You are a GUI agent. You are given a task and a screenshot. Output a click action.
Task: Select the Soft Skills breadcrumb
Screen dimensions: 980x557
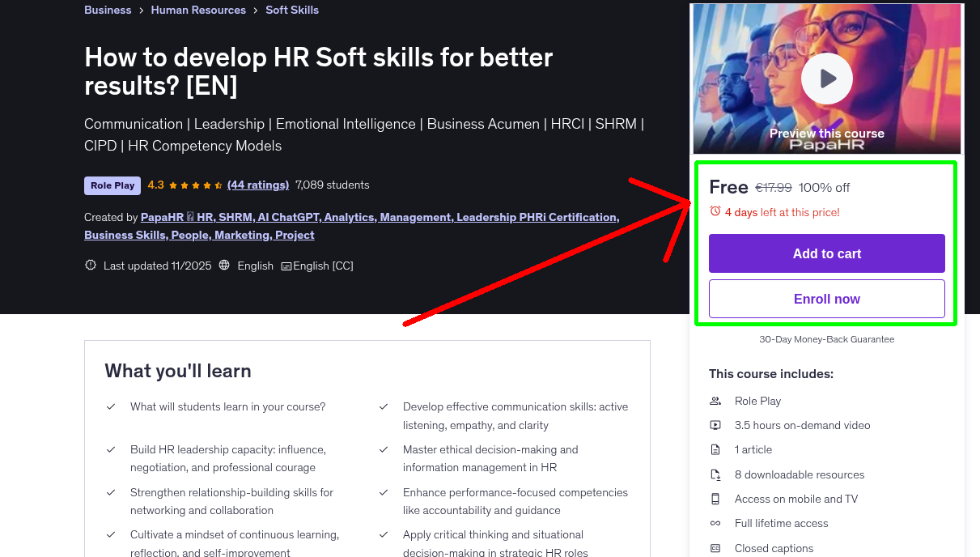coord(292,10)
